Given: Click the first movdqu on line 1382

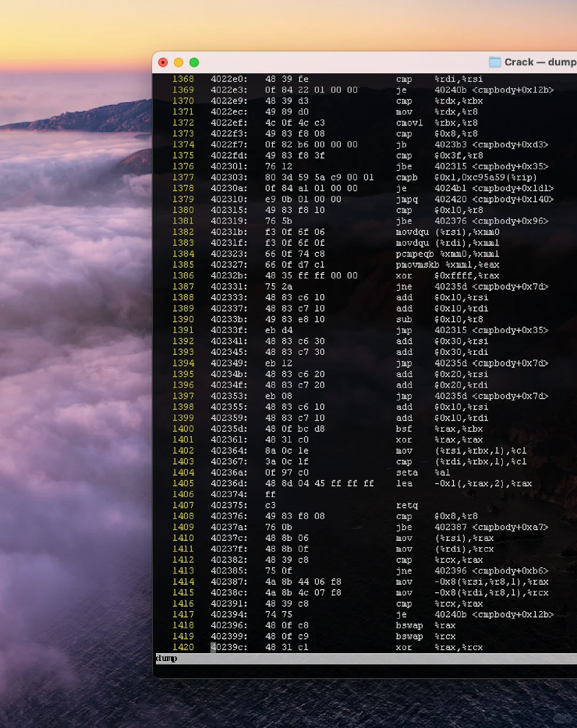Looking at the screenshot, I should coord(412,232).
